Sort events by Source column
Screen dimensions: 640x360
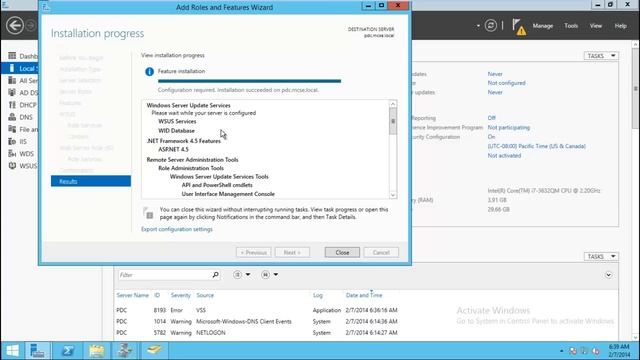205,295
